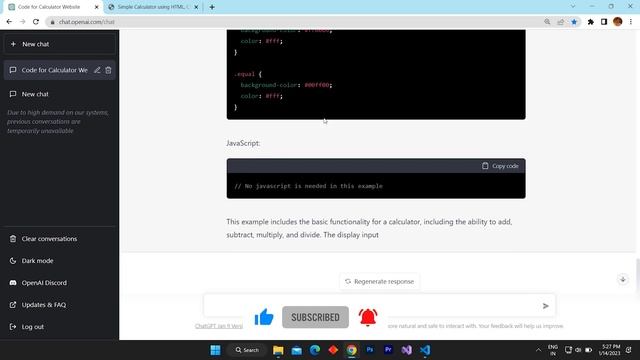
Task: Rename conversation using the pencil edit icon
Action: tap(97, 70)
